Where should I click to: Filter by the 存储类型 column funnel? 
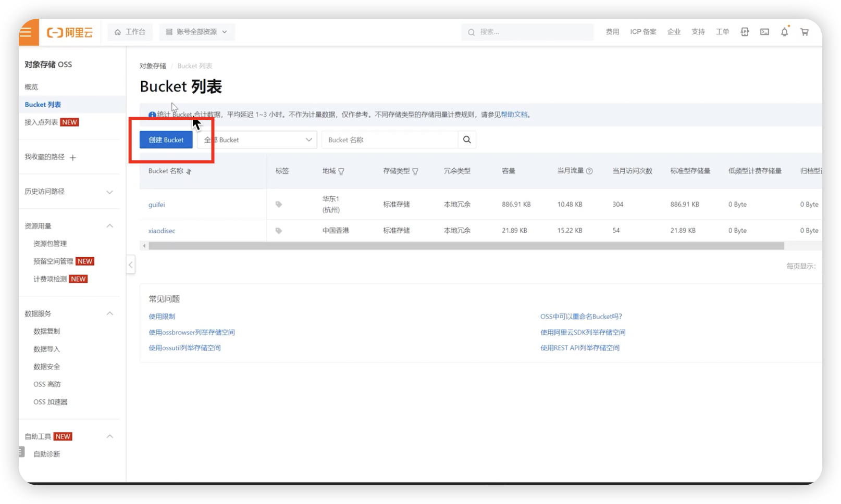click(415, 171)
